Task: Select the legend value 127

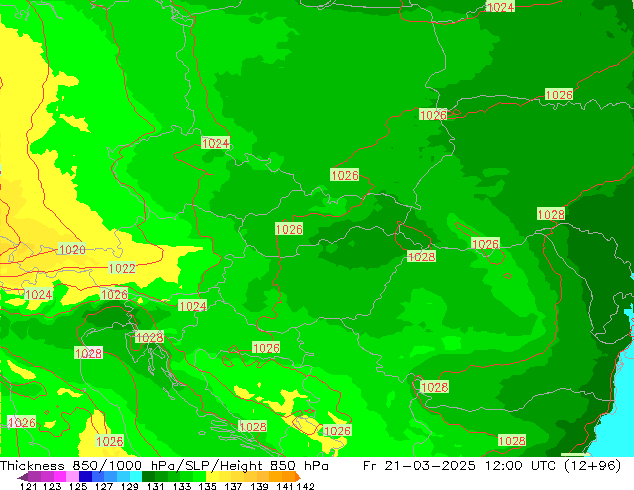Action: [x=104, y=486]
